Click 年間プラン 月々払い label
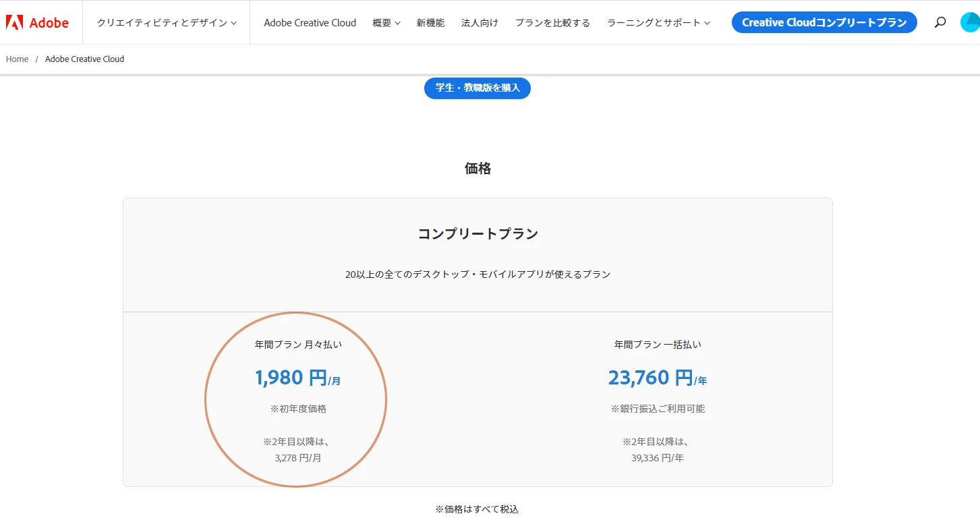This screenshot has width=980, height=520. 298,344
